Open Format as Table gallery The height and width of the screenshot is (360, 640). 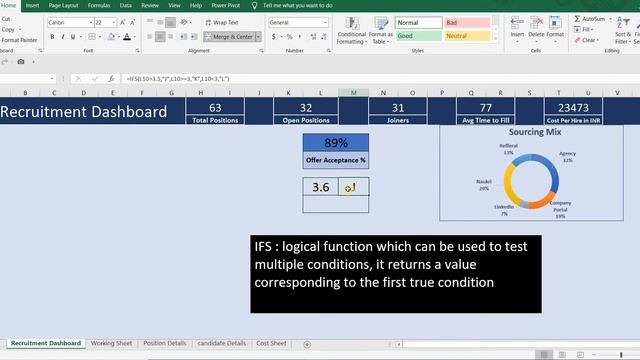point(380,31)
